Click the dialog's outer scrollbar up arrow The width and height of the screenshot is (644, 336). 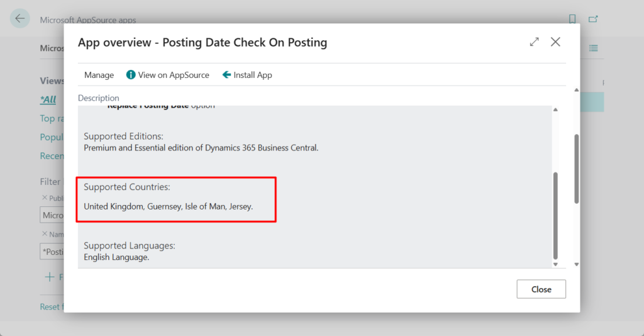coord(577,91)
